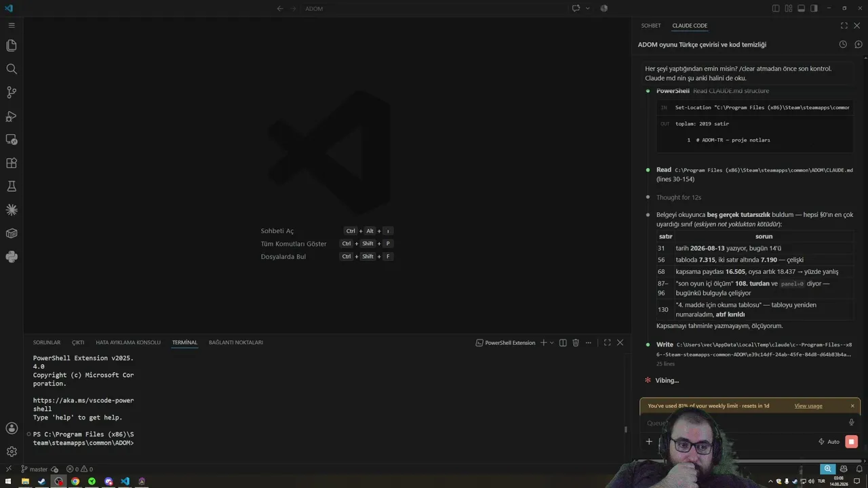
Task: Open the Claude session history clock
Action: [843, 45]
